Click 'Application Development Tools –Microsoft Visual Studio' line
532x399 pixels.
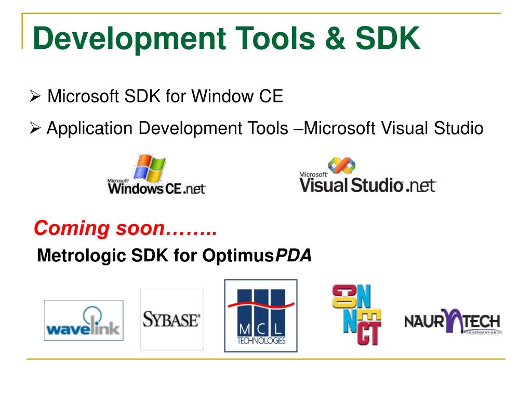265,128
